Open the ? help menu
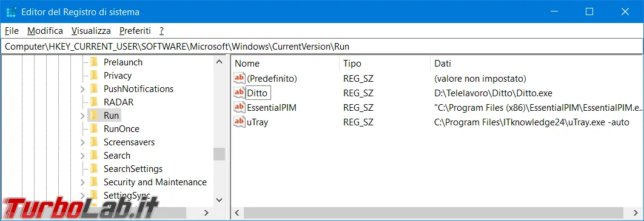The image size is (644, 221). [x=162, y=31]
